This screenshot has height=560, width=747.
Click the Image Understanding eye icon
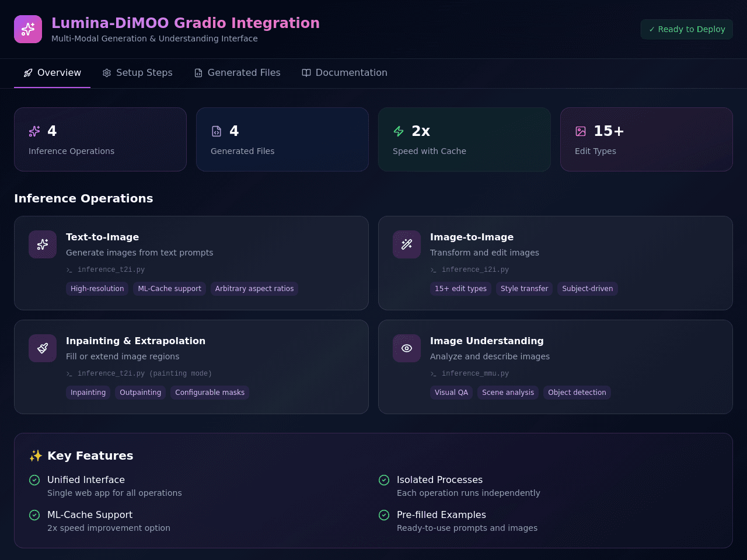(407, 348)
